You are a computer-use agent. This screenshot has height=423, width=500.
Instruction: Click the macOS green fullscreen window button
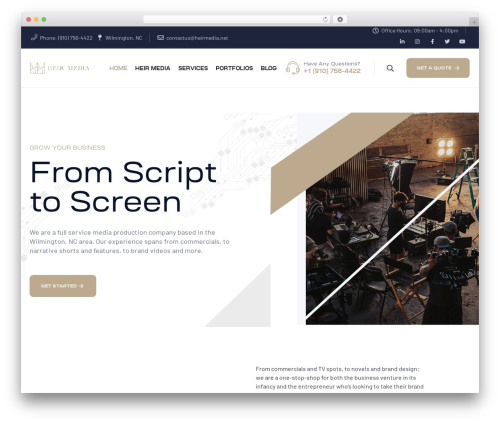[44, 19]
